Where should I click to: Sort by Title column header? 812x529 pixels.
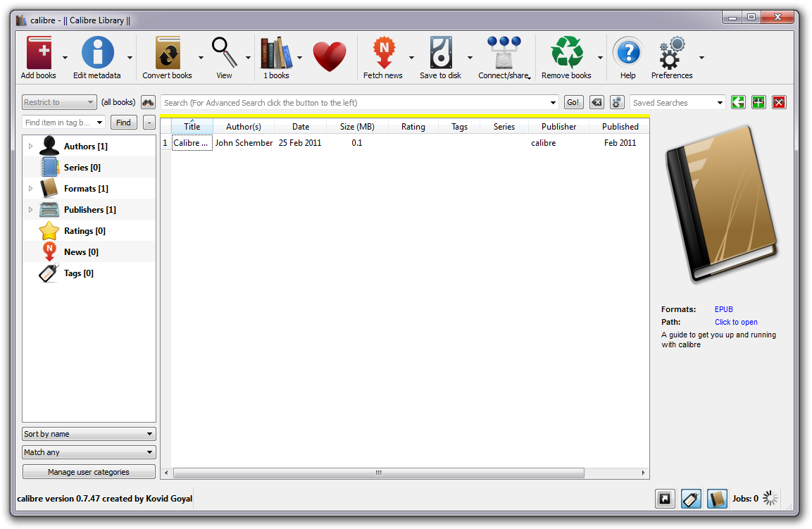pos(192,126)
